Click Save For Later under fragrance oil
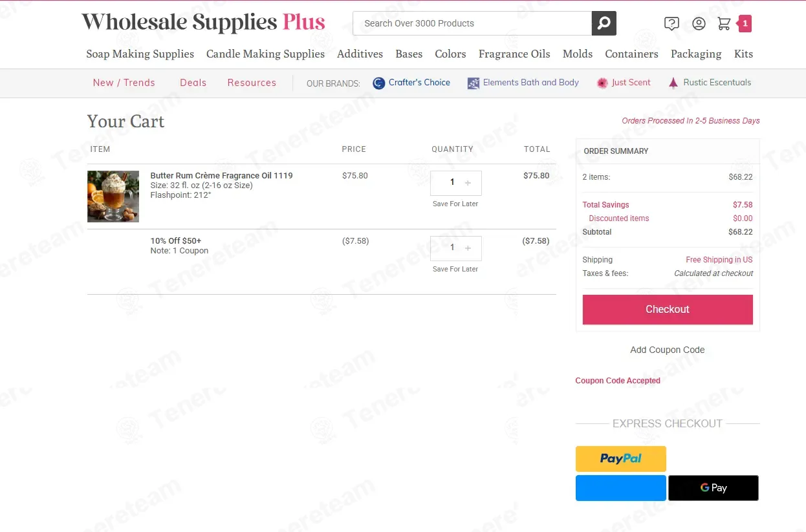 click(455, 204)
